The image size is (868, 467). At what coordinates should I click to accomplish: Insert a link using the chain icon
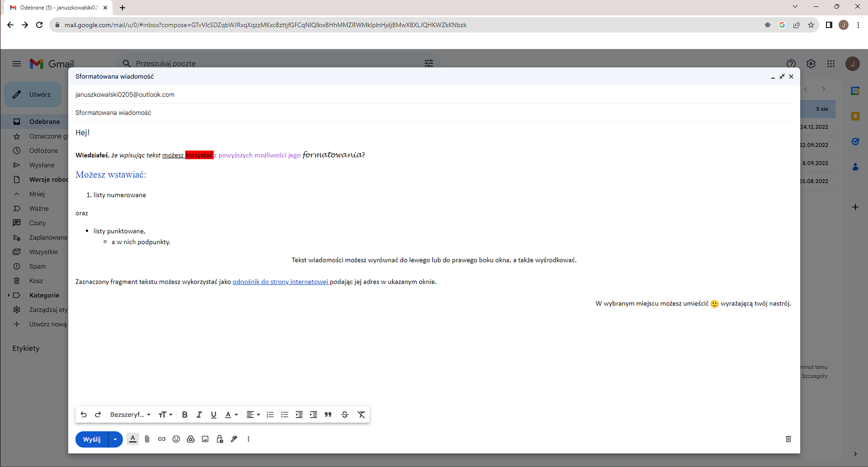click(161, 439)
